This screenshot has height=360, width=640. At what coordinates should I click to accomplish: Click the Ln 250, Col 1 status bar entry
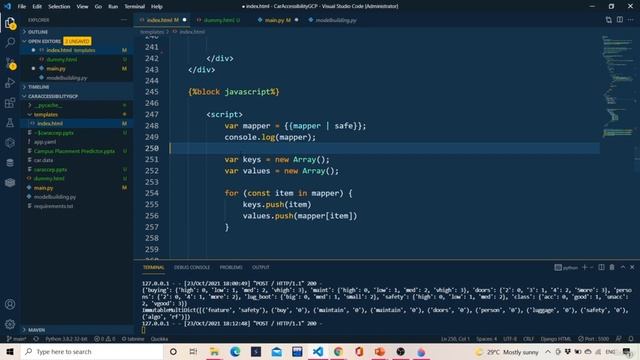(x=456, y=339)
